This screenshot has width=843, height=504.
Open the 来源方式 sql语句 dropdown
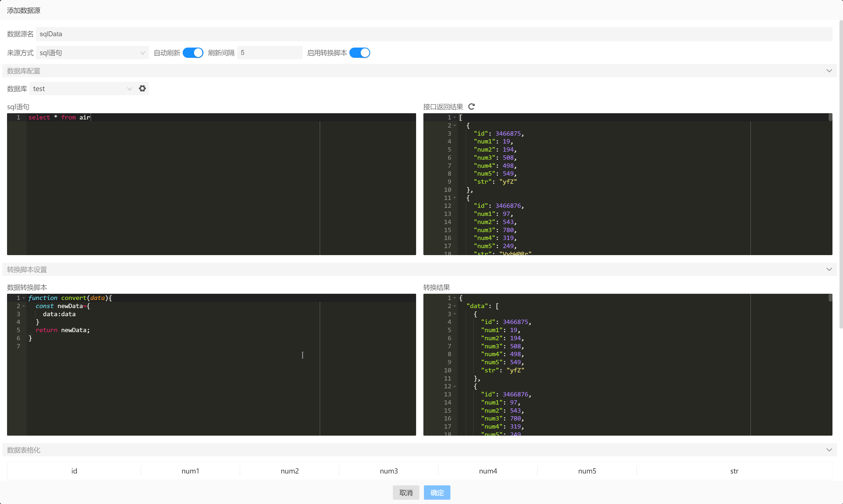[92, 53]
